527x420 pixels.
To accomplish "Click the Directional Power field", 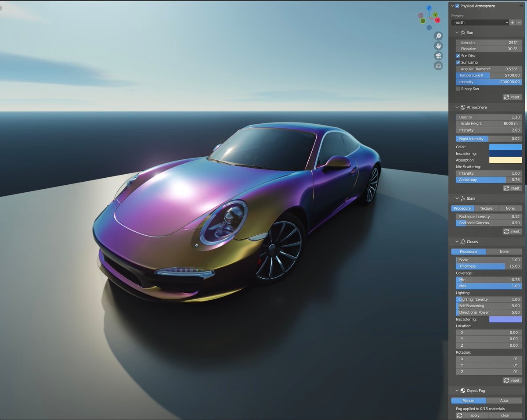I will pos(489,312).
